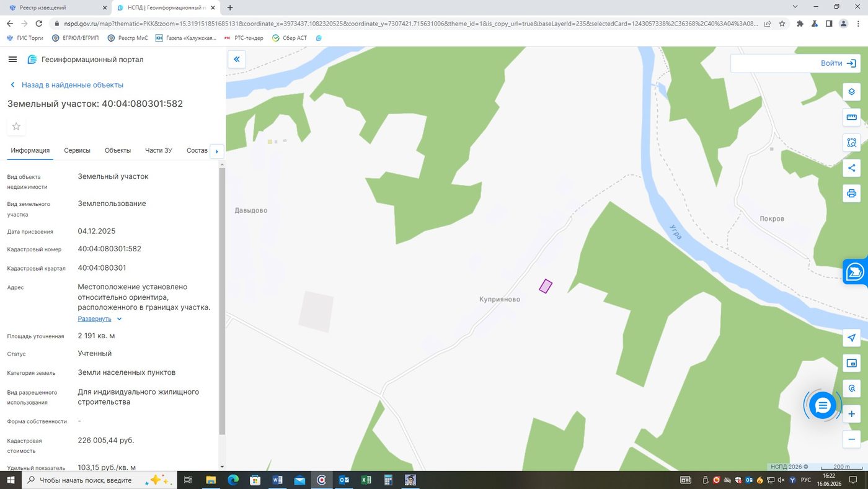The image size is (868, 489).
Task: Collapse the side panel with double chevron
Action: point(236,60)
